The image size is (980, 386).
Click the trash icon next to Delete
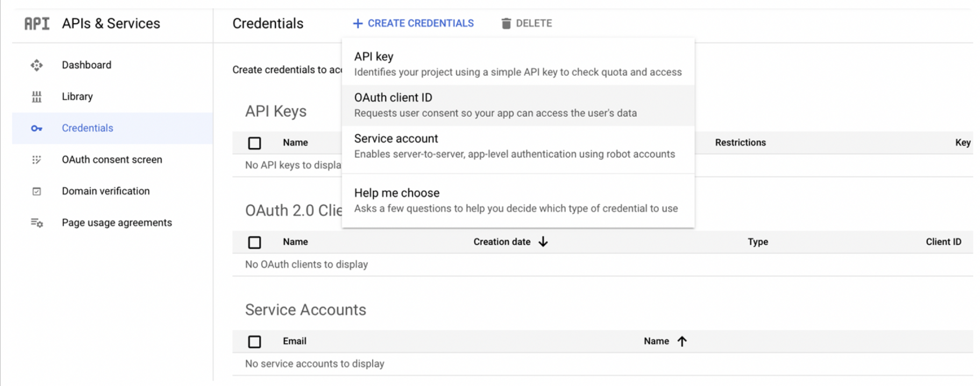[x=506, y=24]
